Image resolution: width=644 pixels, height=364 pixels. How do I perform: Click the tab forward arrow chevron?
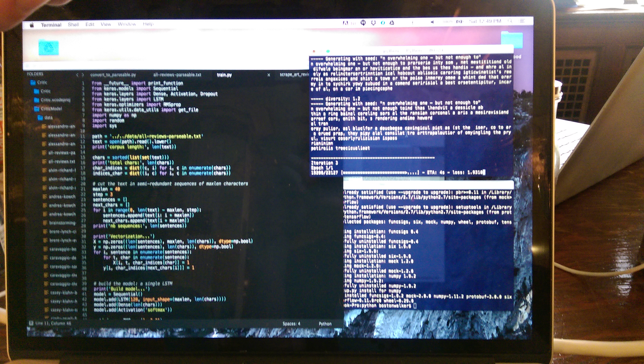click(83, 75)
